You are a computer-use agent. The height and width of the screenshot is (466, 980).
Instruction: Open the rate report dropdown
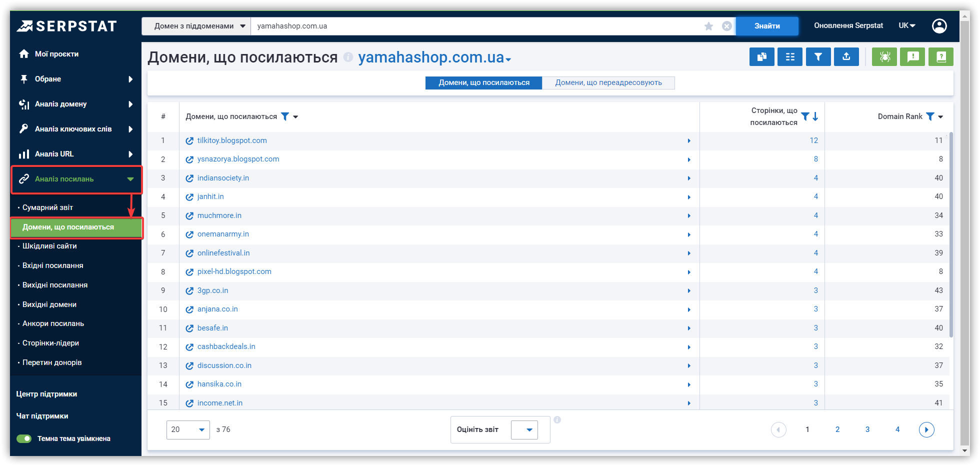pos(524,430)
